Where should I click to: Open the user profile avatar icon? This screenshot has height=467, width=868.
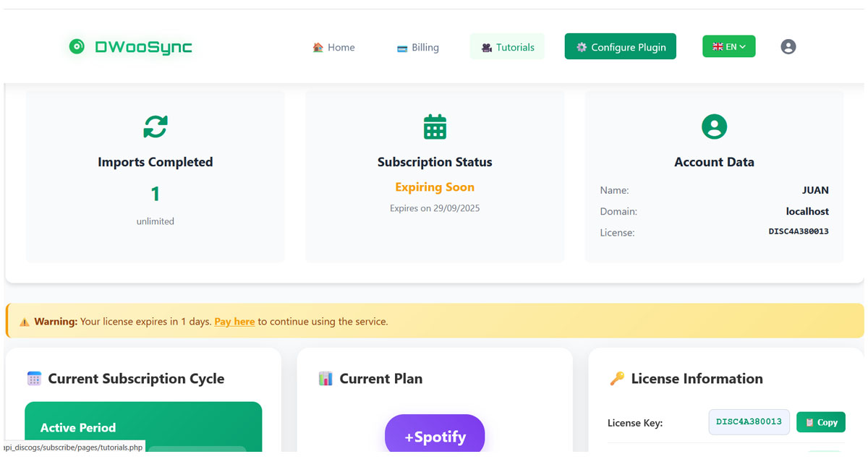[788, 47]
